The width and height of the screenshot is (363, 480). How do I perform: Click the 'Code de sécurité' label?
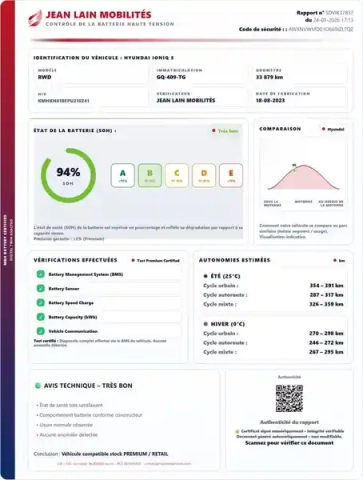click(x=262, y=29)
